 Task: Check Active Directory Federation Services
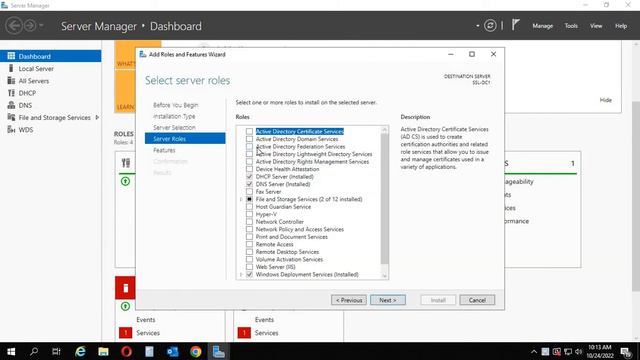point(249,147)
